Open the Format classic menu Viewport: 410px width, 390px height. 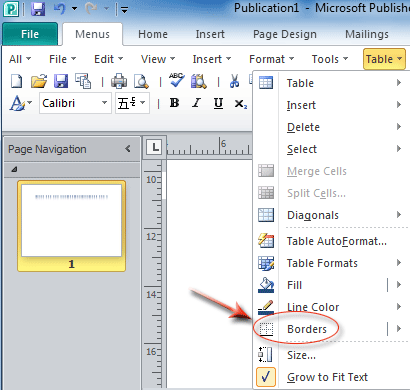pyautogui.click(x=271, y=59)
